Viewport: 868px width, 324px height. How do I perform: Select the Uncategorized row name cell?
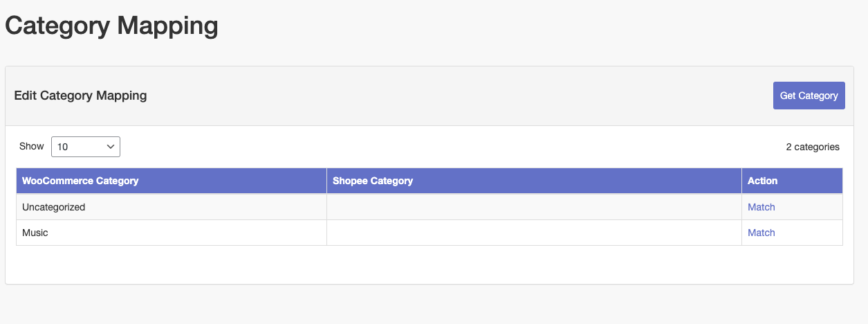tap(172, 207)
